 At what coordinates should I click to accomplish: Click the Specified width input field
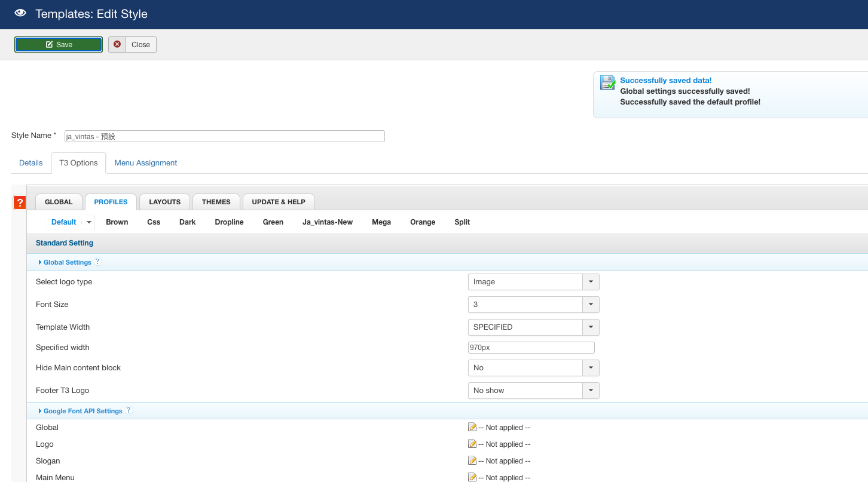pos(531,348)
